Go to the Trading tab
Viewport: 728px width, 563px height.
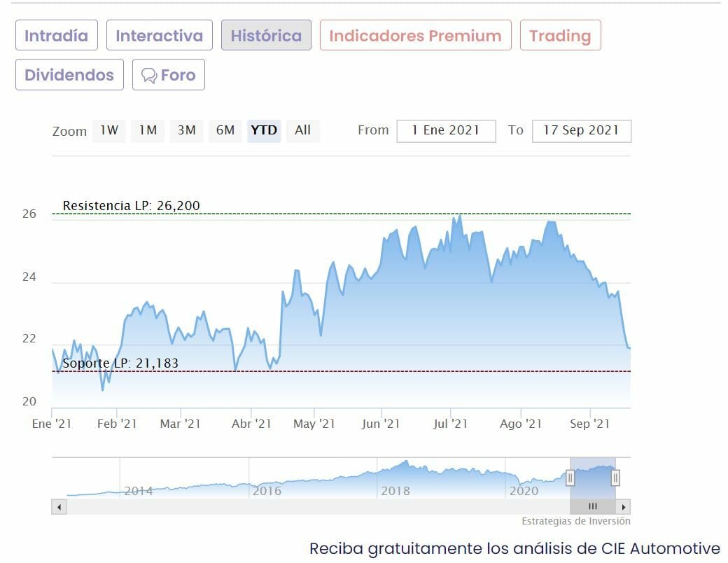560,36
